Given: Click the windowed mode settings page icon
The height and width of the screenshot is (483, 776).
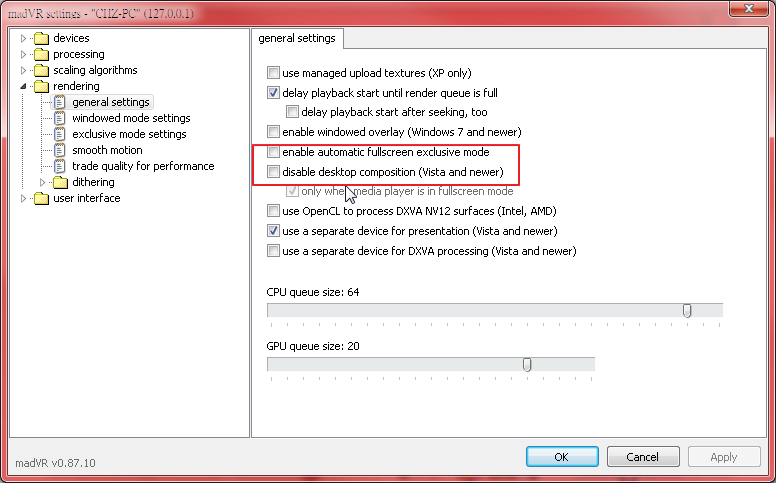Looking at the screenshot, I should [60, 118].
